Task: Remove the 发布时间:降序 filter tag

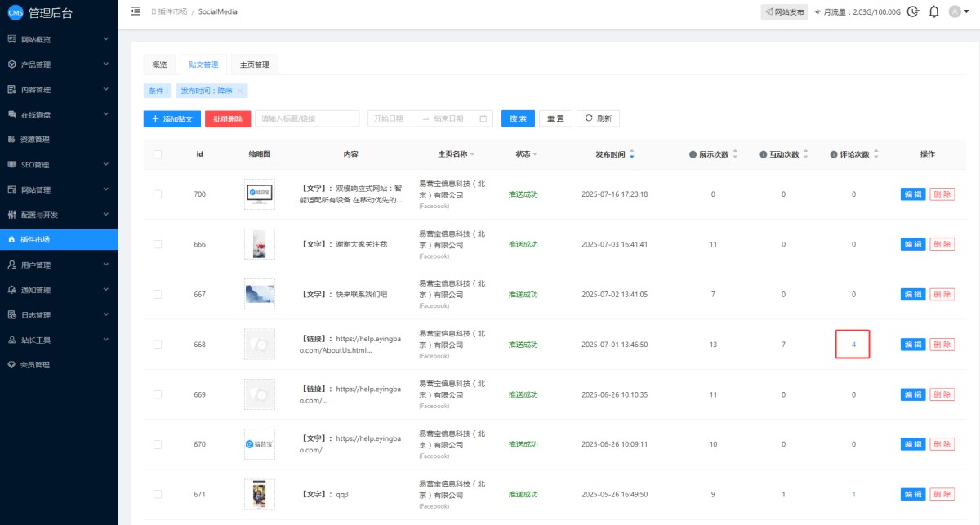Action: pos(239,91)
